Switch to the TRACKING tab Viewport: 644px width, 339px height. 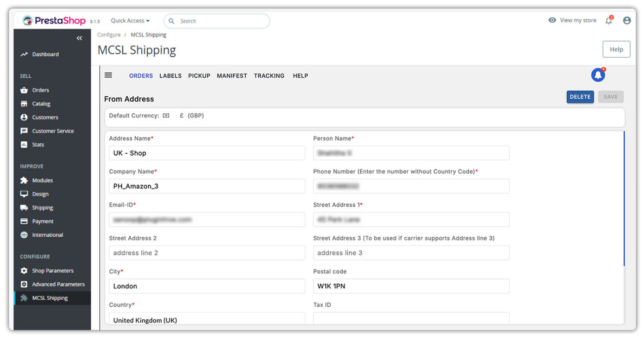(x=269, y=76)
